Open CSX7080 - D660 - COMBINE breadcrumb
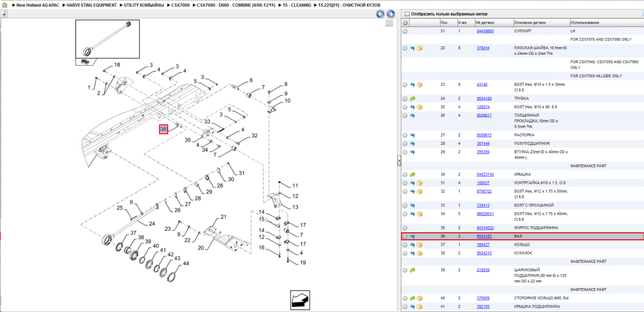This screenshot has height=312, width=644. point(235,5)
